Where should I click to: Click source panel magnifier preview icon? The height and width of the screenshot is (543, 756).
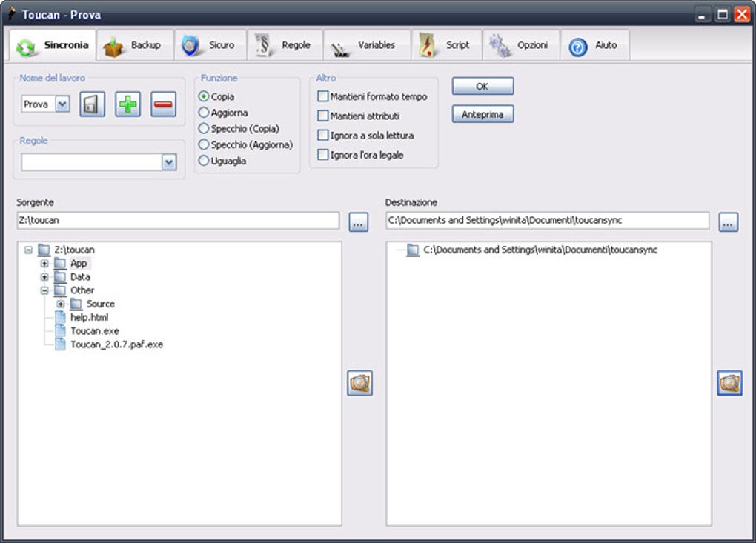click(359, 383)
